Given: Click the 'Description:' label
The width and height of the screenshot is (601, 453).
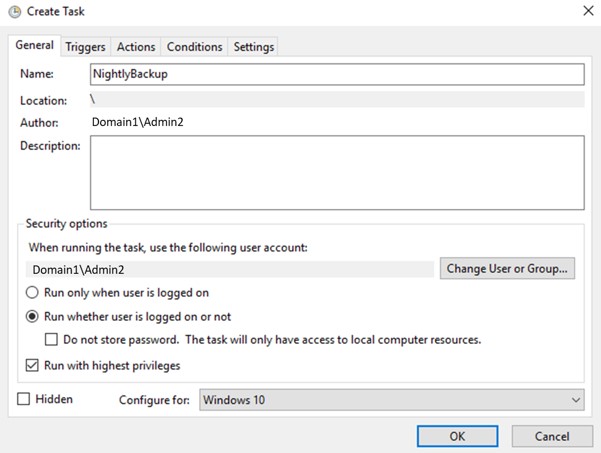Looking at the screenshot, I should [x=50, y=146].
